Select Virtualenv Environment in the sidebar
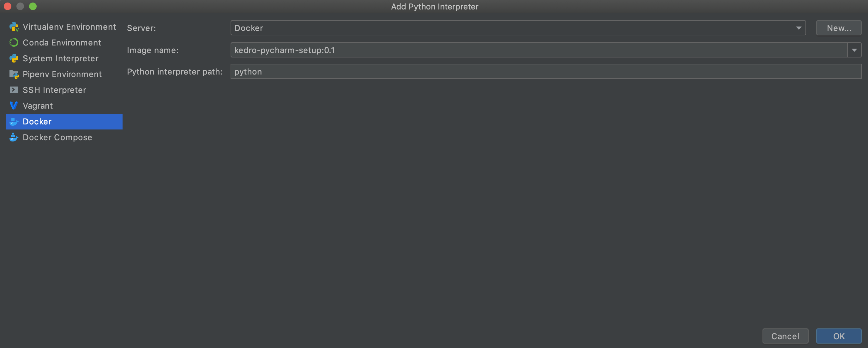 tap(69, 27)
